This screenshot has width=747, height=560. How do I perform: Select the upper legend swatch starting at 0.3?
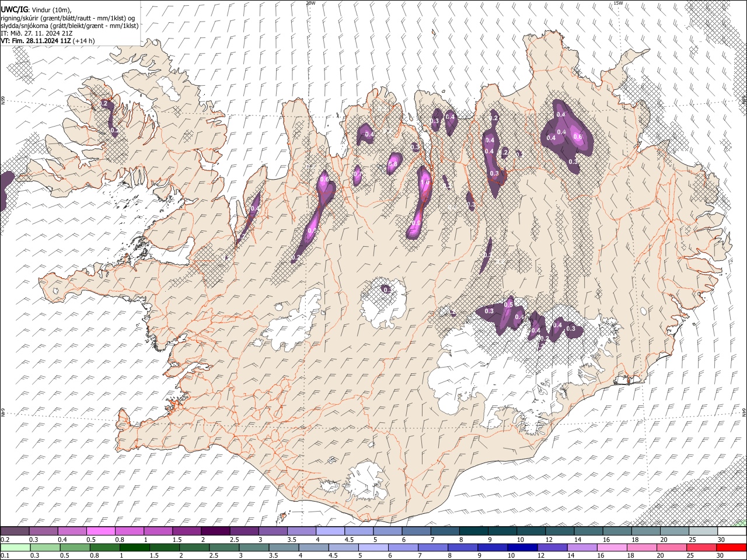43,531
